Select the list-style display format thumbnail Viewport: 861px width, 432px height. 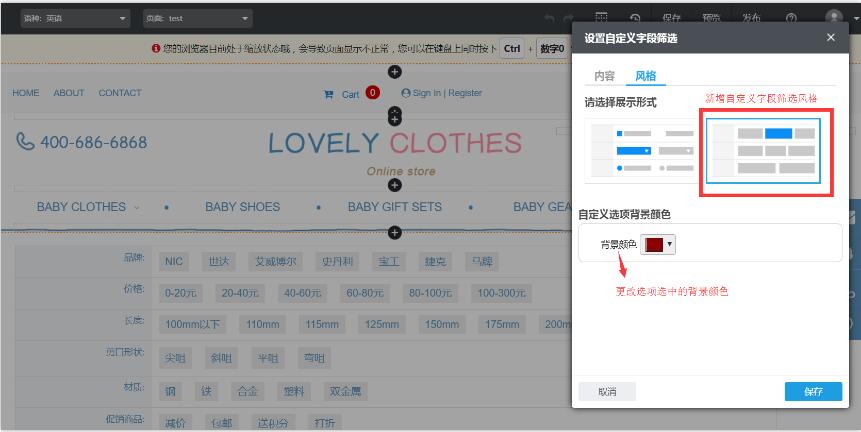coord(640,150)
